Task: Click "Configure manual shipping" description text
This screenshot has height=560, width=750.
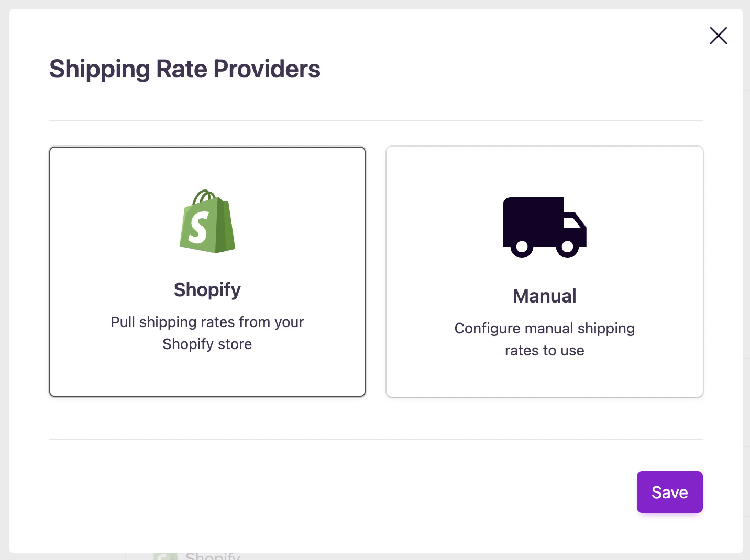Action: tap(544, 328)
